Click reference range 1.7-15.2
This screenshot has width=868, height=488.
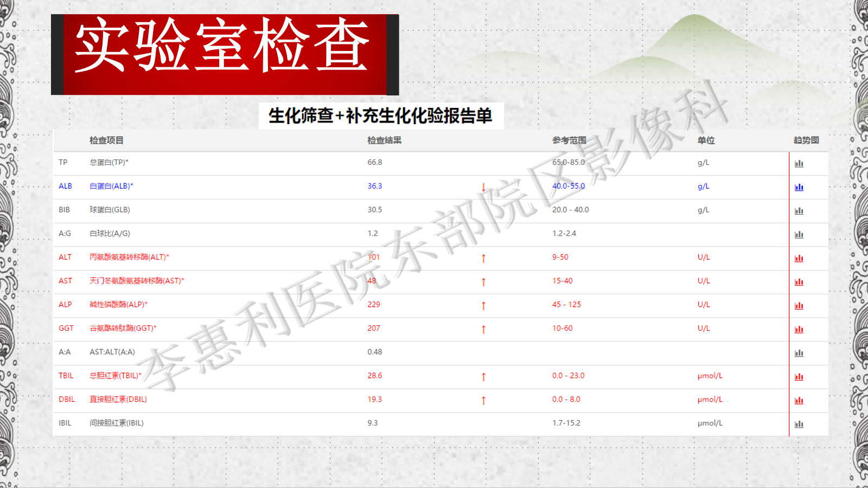tap(566, 423)
